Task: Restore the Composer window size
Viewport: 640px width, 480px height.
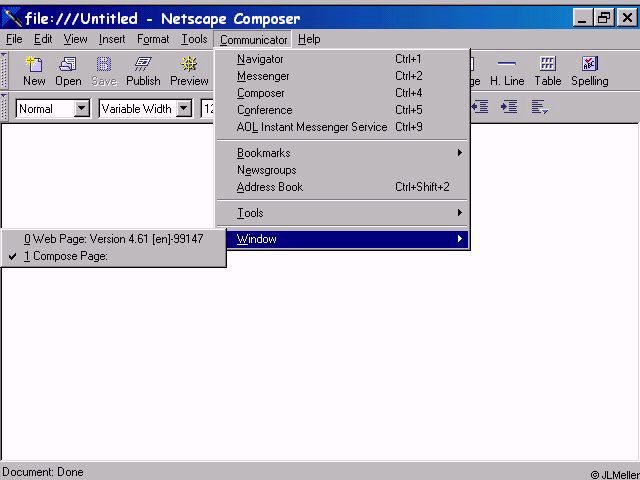Action: 604,18
